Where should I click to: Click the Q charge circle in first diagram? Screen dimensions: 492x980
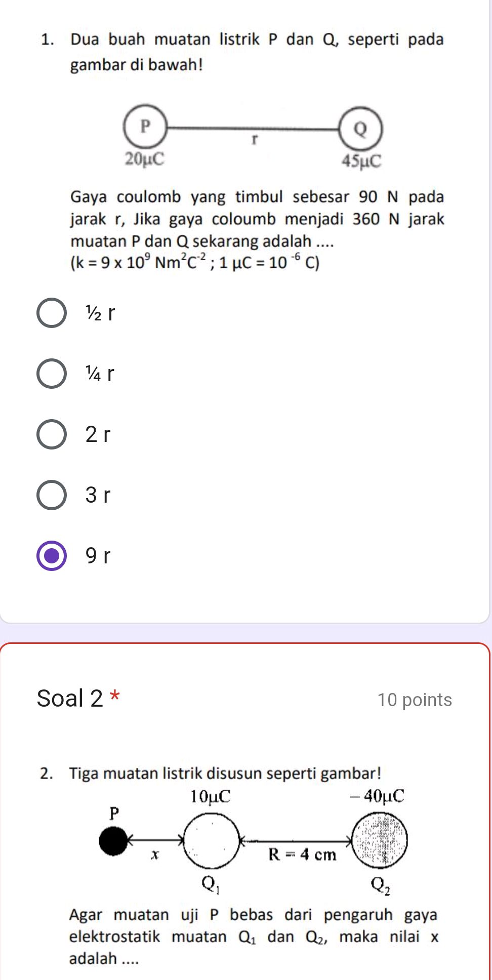point(360,130)
